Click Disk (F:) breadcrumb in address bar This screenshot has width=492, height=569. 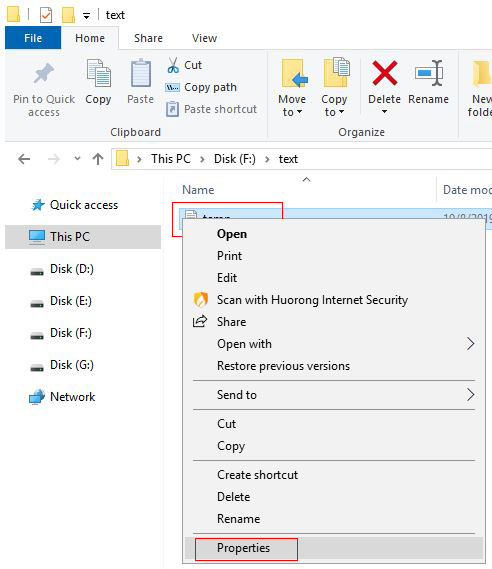tap(235, 159)
